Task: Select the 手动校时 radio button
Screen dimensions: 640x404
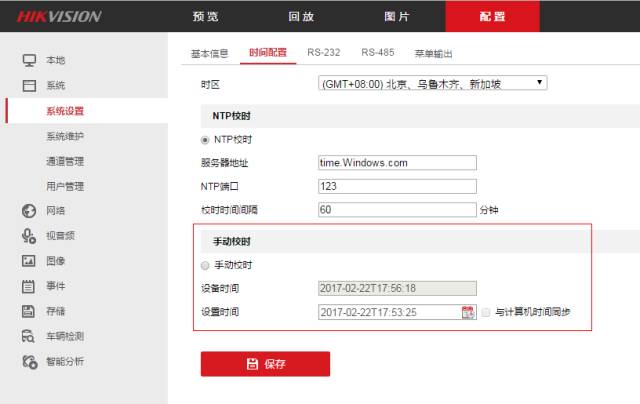Action: (x=206, y=265)
